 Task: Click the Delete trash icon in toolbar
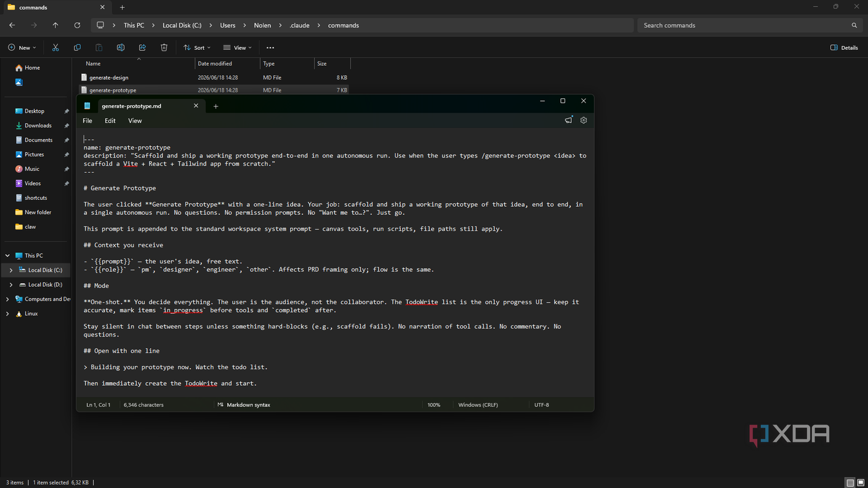pyautogui.click(x=164, y=47)
